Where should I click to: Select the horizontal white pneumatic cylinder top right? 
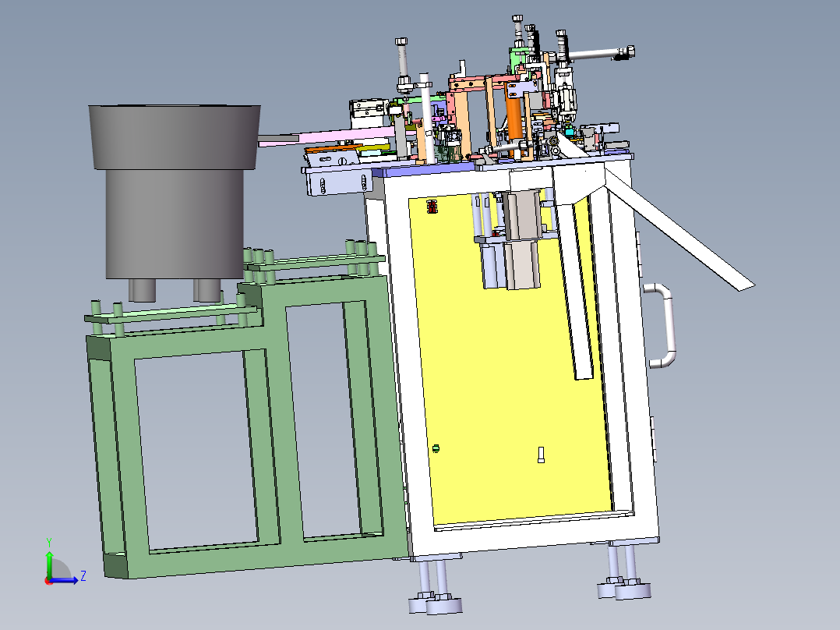[599, 53]
